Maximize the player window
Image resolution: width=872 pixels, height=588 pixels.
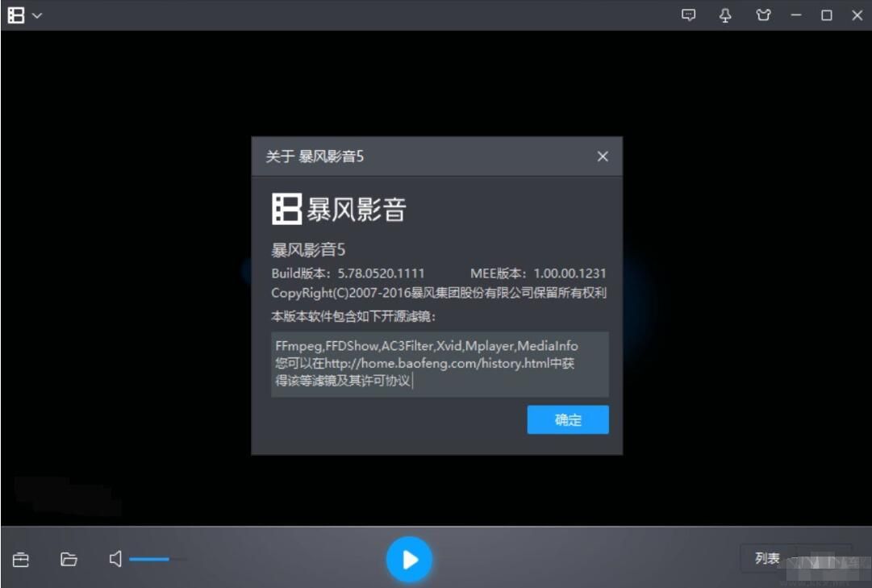click(824, 15)
